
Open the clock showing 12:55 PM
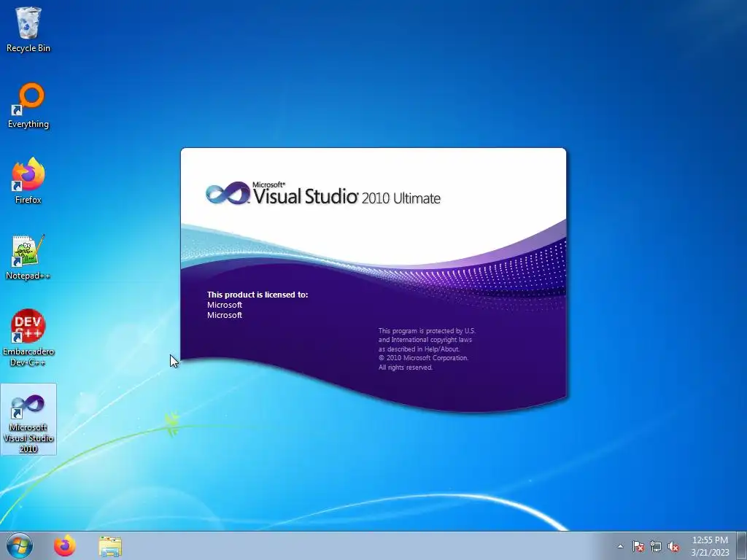710,545
